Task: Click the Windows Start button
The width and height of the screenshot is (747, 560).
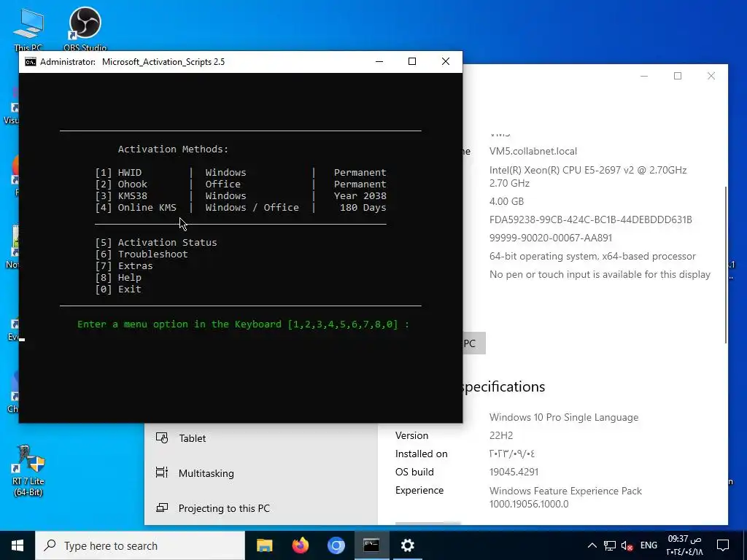Action: (18, 545)
